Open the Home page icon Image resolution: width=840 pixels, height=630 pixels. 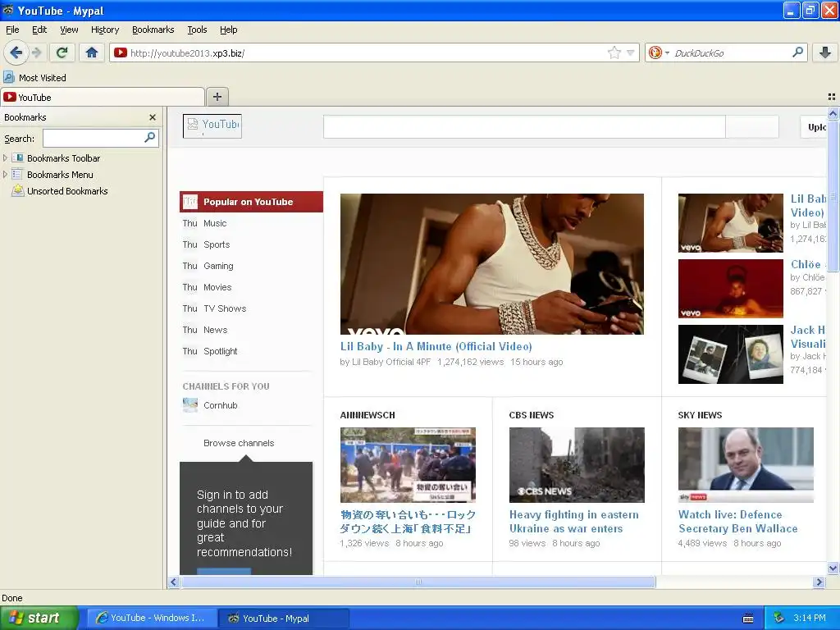(x=92, y=52)
